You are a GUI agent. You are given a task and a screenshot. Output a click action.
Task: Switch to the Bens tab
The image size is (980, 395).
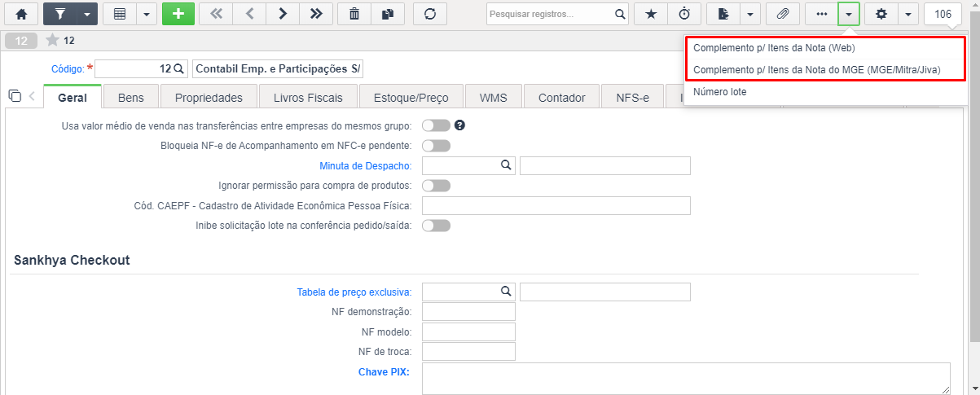point(130,98)
